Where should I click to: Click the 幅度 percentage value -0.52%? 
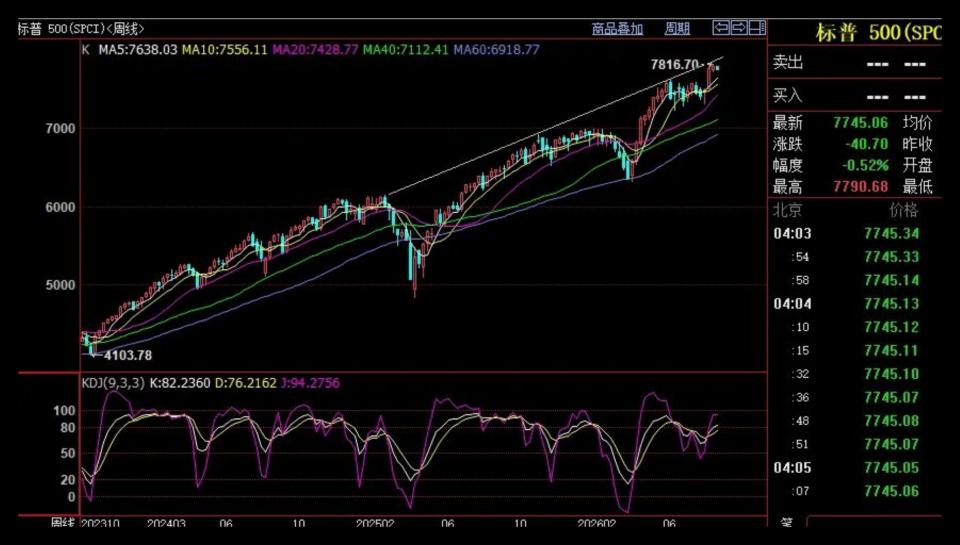point(864,165)
